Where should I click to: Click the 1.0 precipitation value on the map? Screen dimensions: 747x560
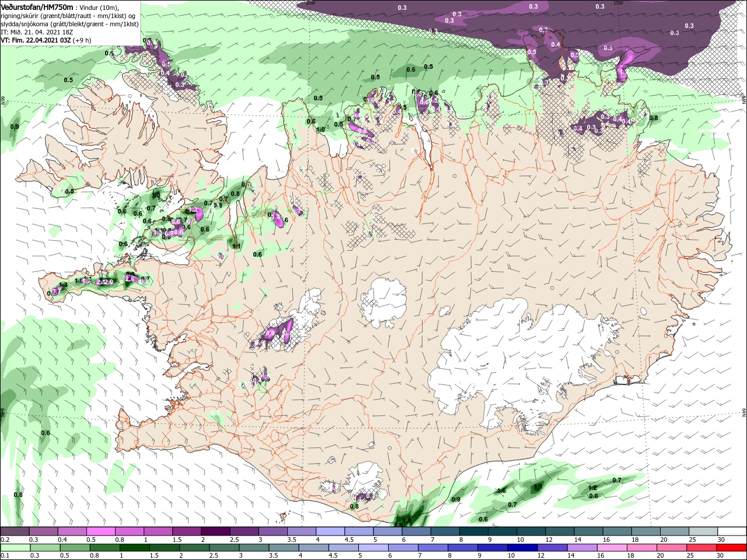point(320,129)
